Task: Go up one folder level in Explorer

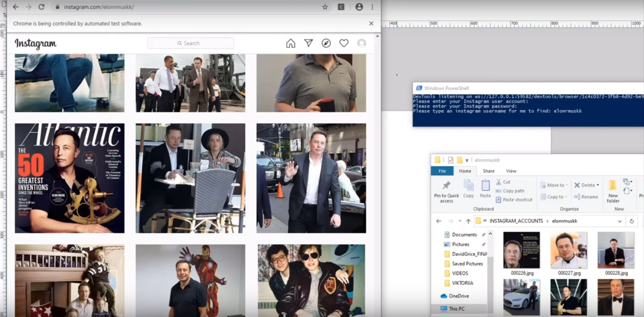Action: (468, 221)
